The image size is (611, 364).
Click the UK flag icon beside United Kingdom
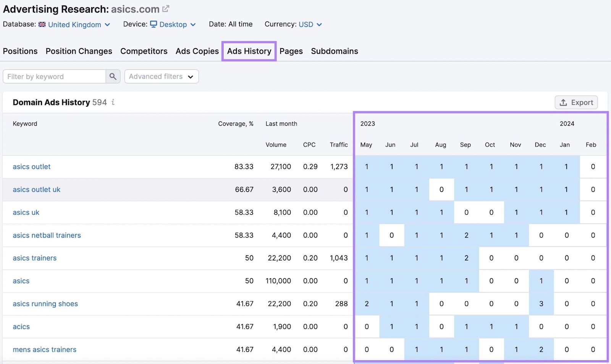pyautogui.click(x=42, y=24)
